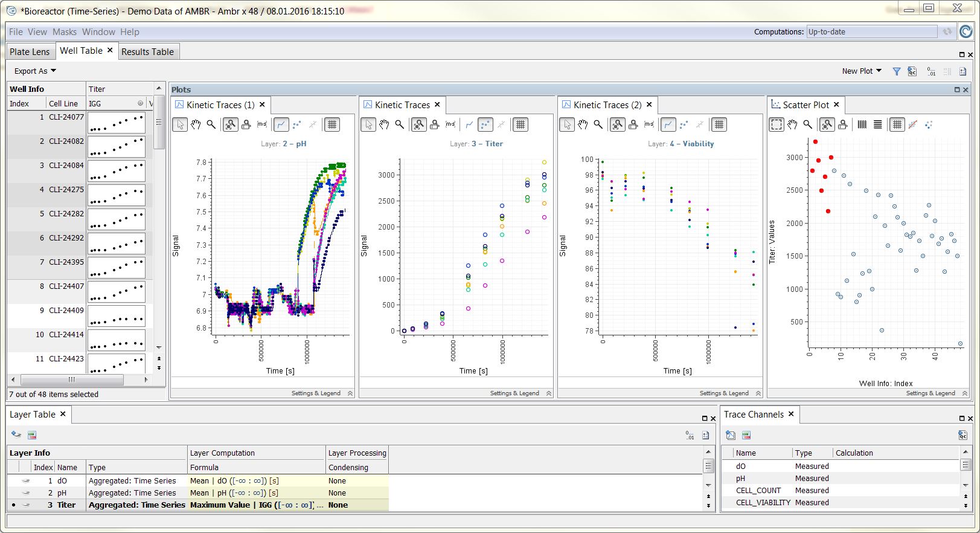
Task: Select the pan hand tool in pH plot
Action: (x=196, y=125)
